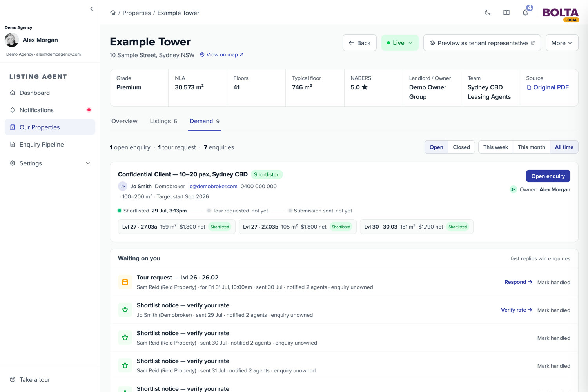
Task: Click star icon of Sam Reid 30 Jul notice
Action: (125, 338)
